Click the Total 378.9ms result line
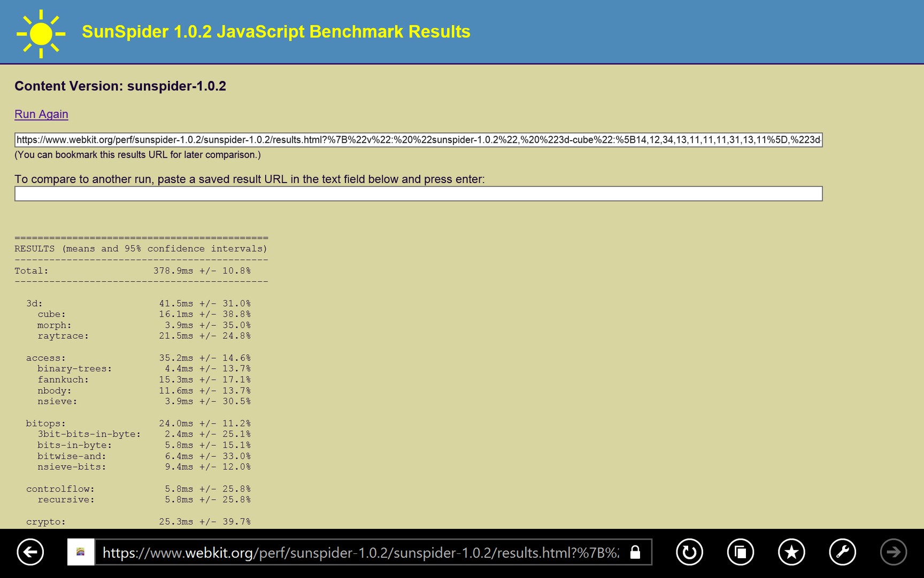This screenshot has height=578, width=924. [x=133, y=271]
